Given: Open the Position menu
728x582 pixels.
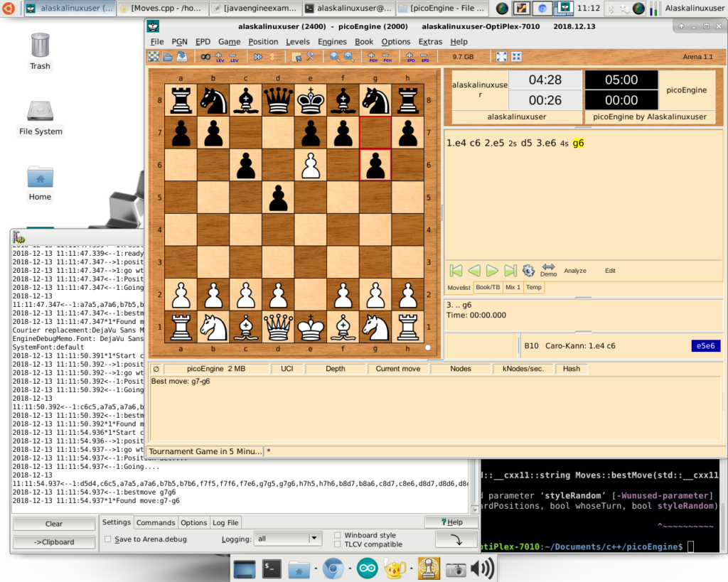Looking at the screenshot, I should coord(263,42).
